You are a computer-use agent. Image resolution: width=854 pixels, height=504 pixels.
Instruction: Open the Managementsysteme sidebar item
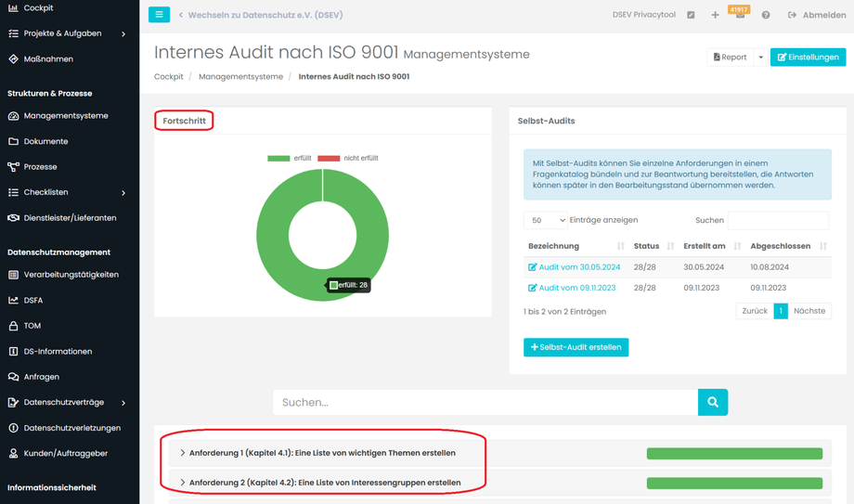click(65, 116)
